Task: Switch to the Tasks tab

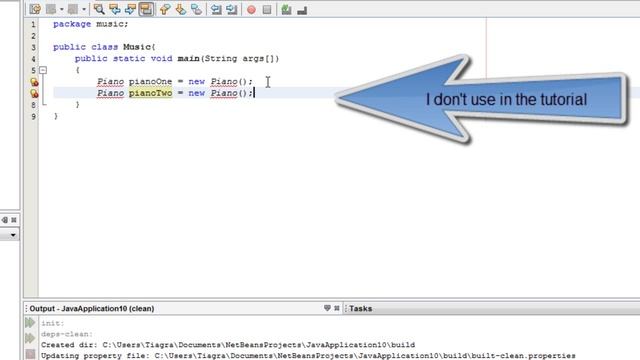Action: 360,309
